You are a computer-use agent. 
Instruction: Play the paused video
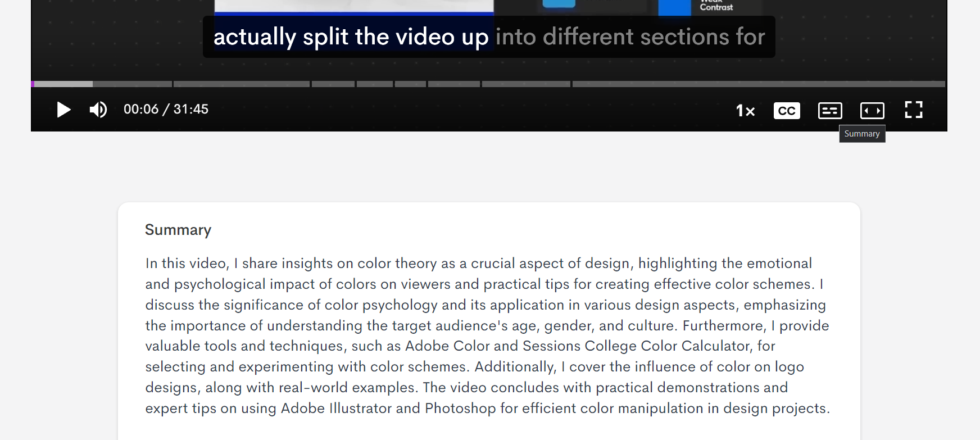point(63,110)
